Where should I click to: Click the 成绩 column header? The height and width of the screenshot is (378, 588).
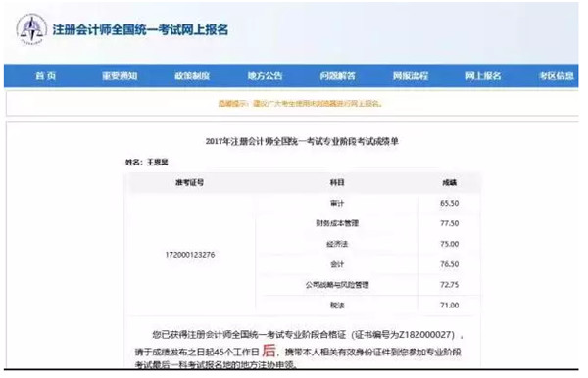[449, 183]
